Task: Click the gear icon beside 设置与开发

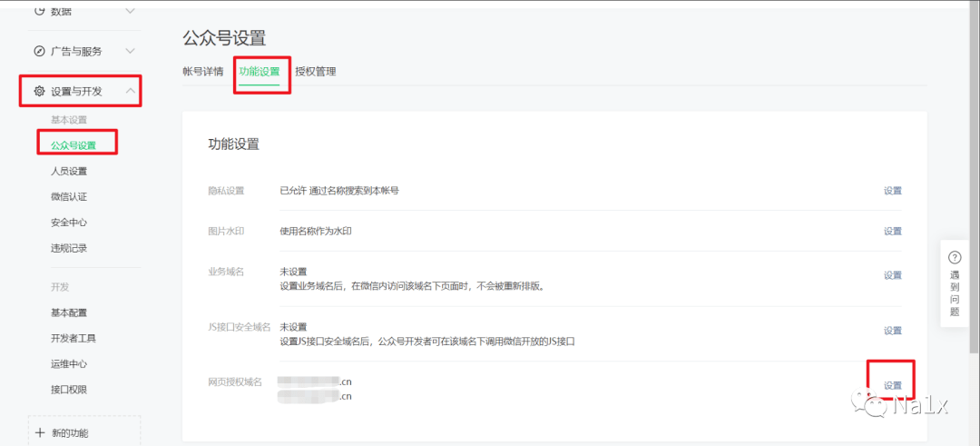Action: pyautogui.click(x=39, y=91)
